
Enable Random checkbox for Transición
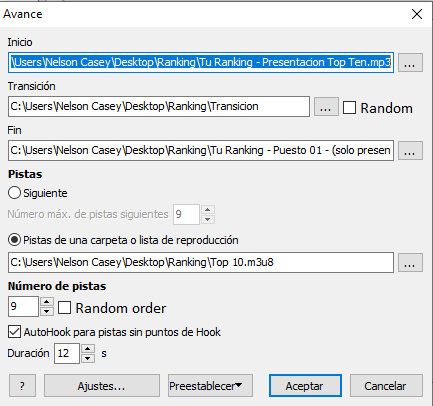click(x=349, y=108)
